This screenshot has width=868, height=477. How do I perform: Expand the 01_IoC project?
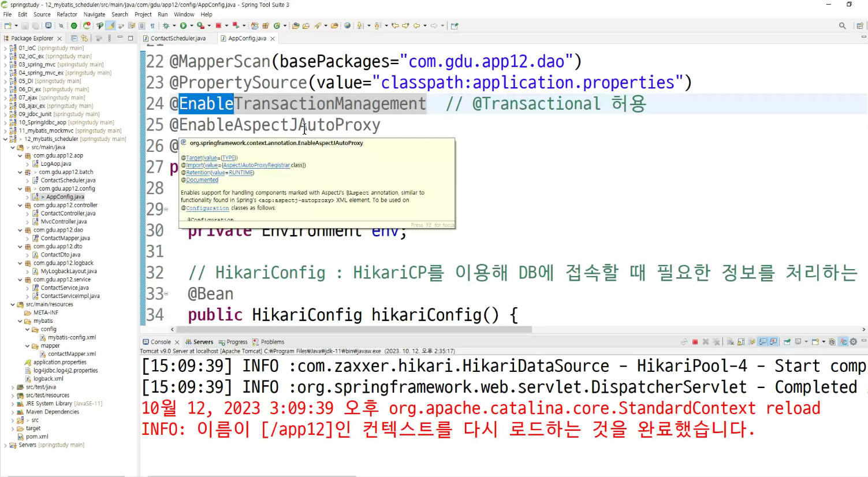tap(5, 48)
